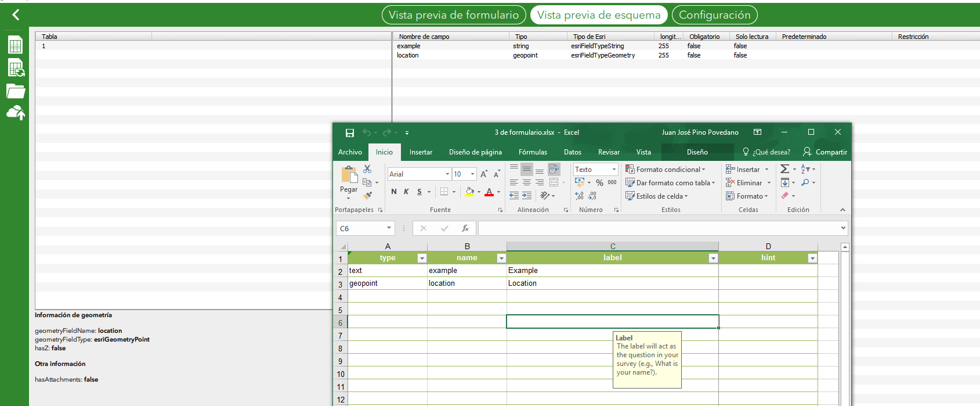Viewport: 980px width, 406px height.
Task: Click the cloud upload publish icon
Action: (16, 113)
